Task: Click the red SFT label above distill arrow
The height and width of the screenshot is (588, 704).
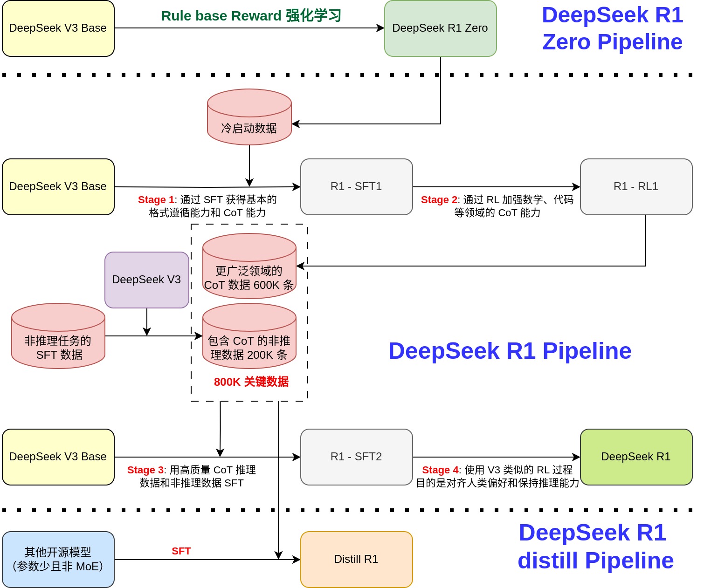Action: [181, 551]
